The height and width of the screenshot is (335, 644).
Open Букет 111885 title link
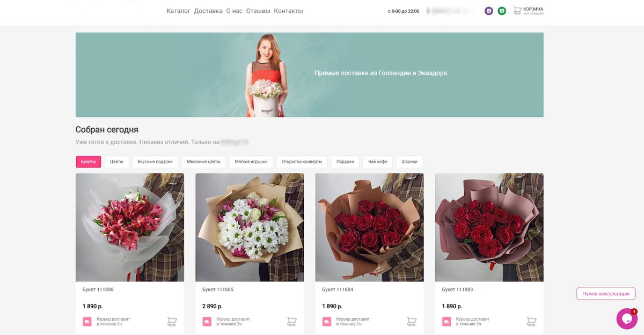[217, 289]
